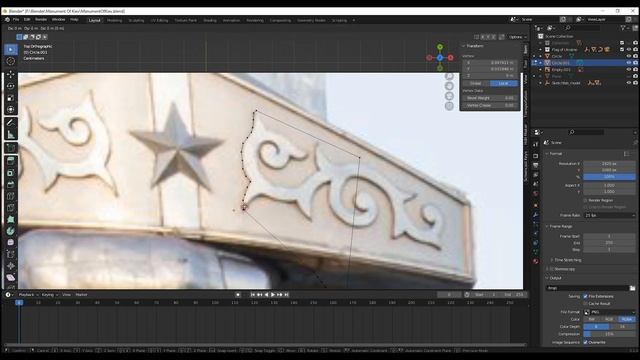Choose RGBA color mode
This screenshot has height=360, width=640.
click(x=627, y=319)
